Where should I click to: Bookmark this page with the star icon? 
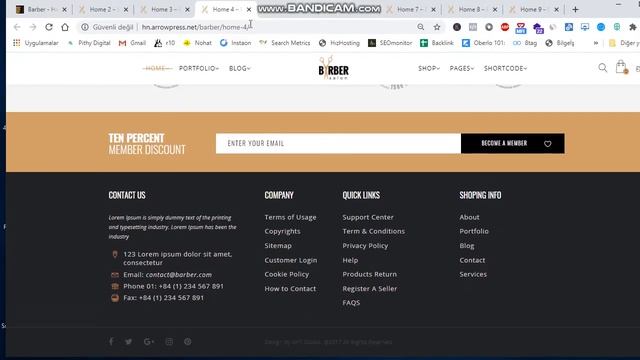tap(437, 27)
